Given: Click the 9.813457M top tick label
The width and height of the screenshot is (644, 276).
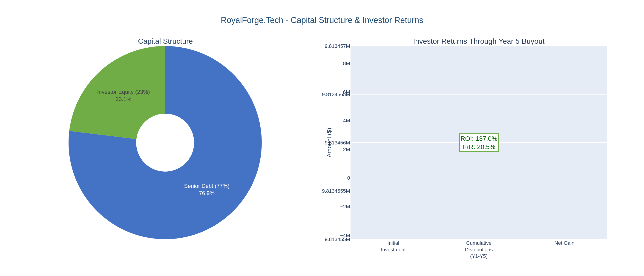Looking at the screenshot, I should 337,46.
